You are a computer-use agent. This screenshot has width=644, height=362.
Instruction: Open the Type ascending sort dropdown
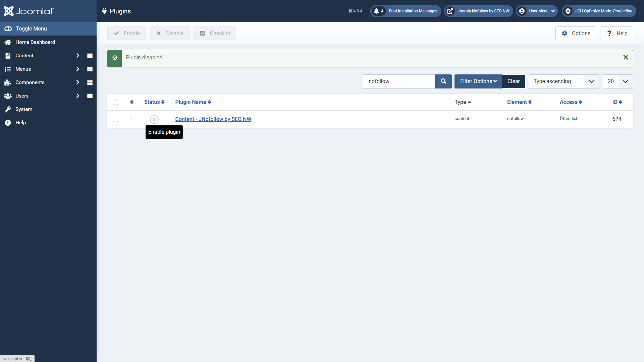point(563,81)
